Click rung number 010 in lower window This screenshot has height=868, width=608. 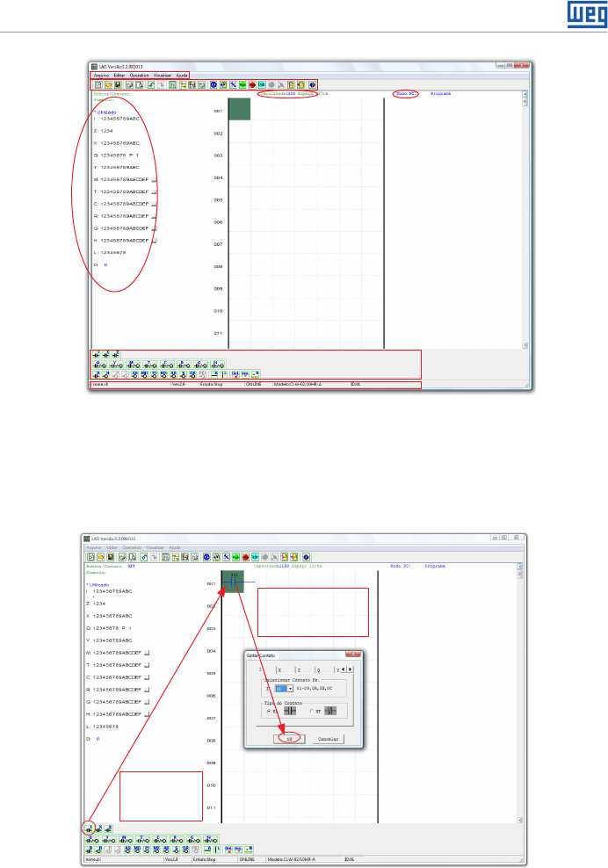pyautogui.click(x=211, y=785)
